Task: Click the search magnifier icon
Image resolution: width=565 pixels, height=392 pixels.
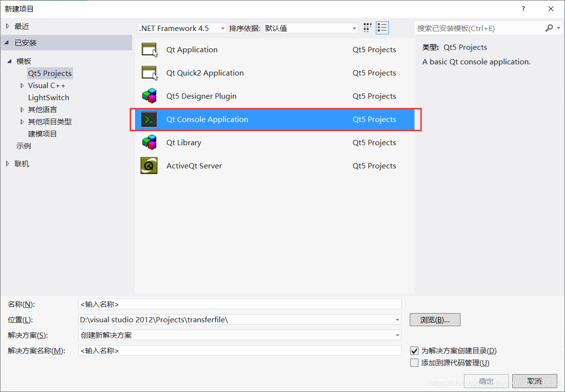Action: [549, 28]
